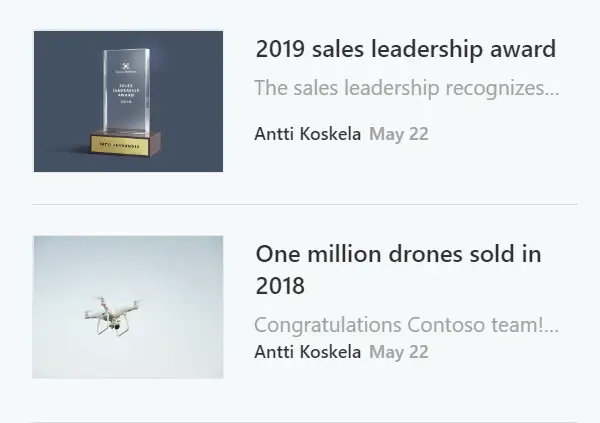Click the May 22 date on the award post
The height and width of the screenshot is (423, 600).
pos(399,133)
